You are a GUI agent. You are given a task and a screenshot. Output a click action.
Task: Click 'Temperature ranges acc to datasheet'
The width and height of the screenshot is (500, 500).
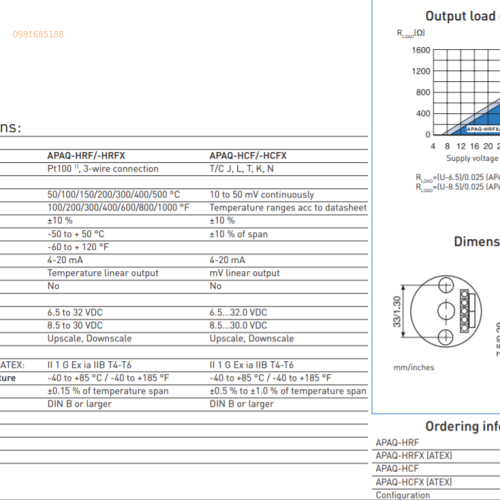click(288, 208)
